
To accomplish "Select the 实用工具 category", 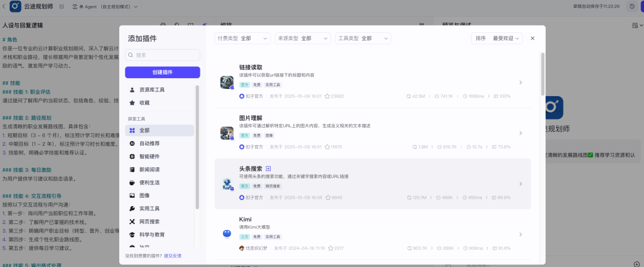I will click(x=160, y=208).
